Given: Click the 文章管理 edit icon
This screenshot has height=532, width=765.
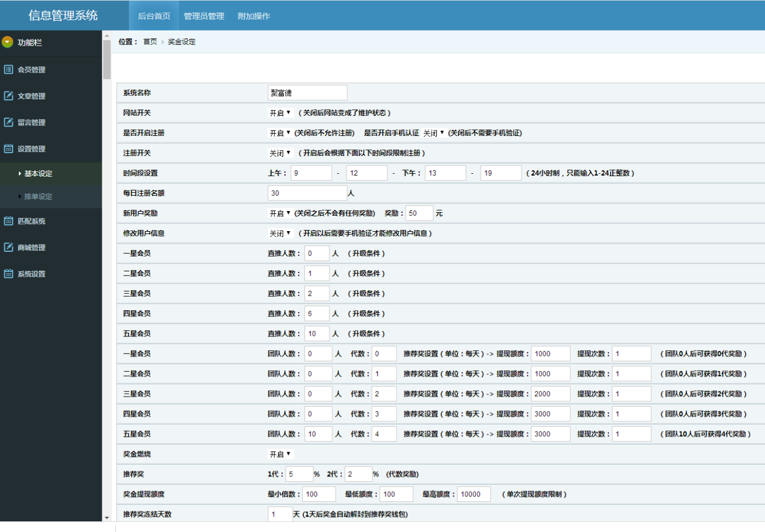Looking at the screenshot, I should click(8, 96).
